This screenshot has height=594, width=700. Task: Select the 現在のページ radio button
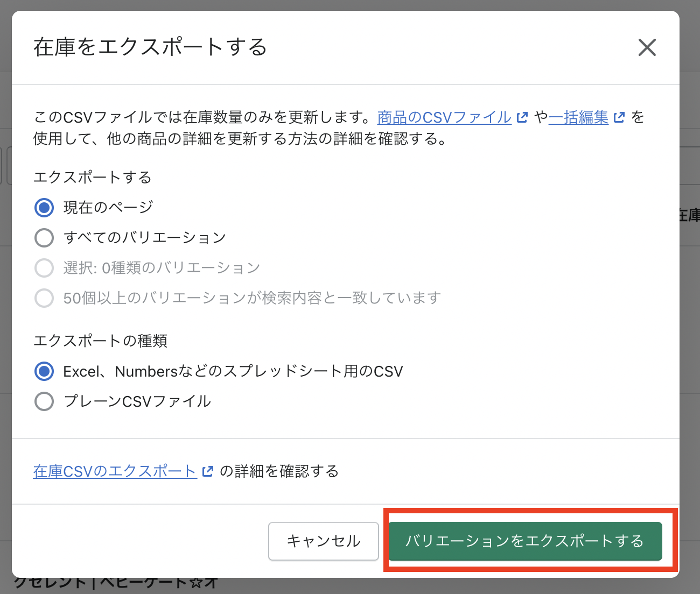pos(44,208)
